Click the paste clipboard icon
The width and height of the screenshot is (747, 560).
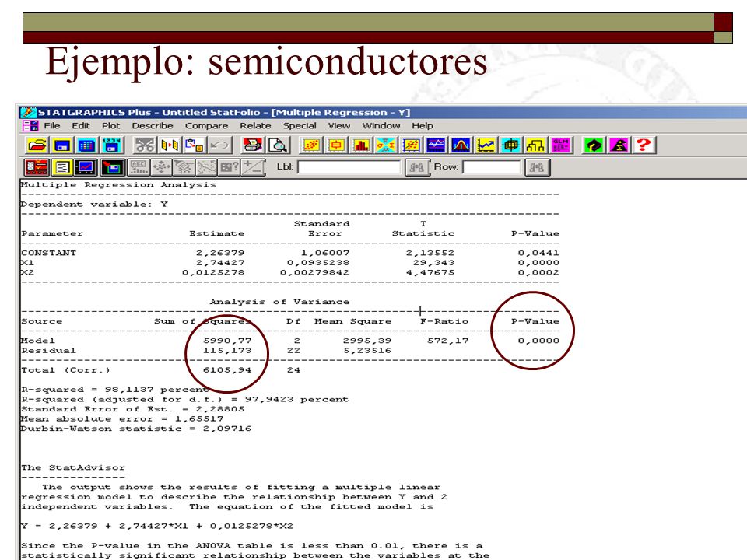click(x=195, y=145)
